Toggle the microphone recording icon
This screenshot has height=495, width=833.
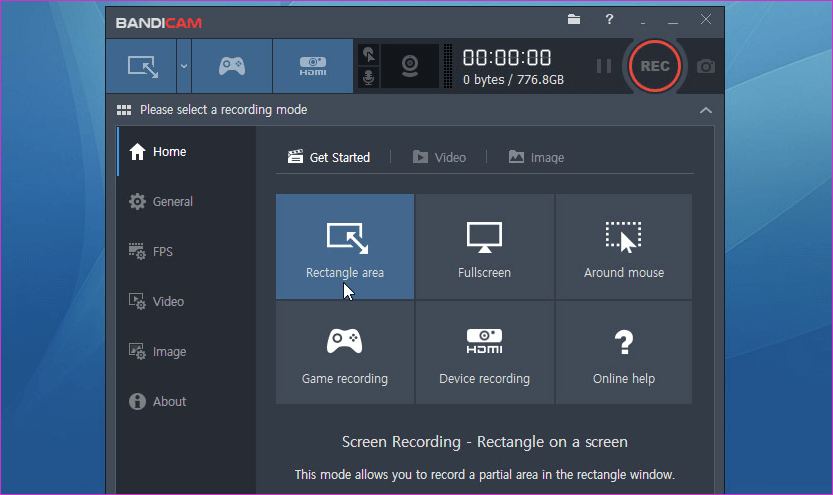coord(368,78)
